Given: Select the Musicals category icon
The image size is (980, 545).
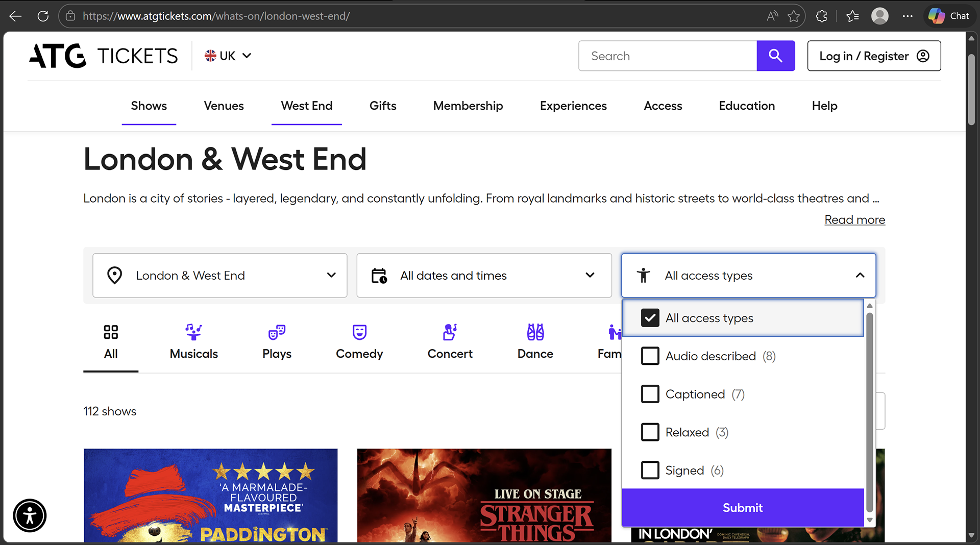Looking at the screenshot, I should pyautogui.click(x=193, y=332).
